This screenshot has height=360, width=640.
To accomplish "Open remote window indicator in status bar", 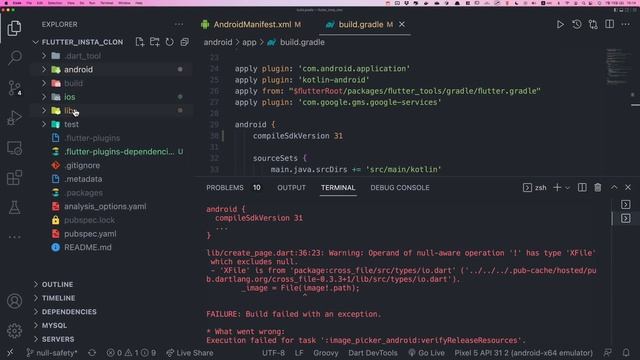I will click(x=10, y=353).
